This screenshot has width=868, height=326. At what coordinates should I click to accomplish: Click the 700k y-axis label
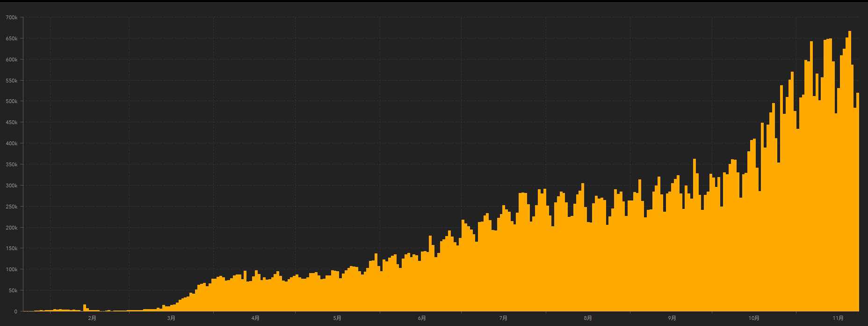click(12, 17)
